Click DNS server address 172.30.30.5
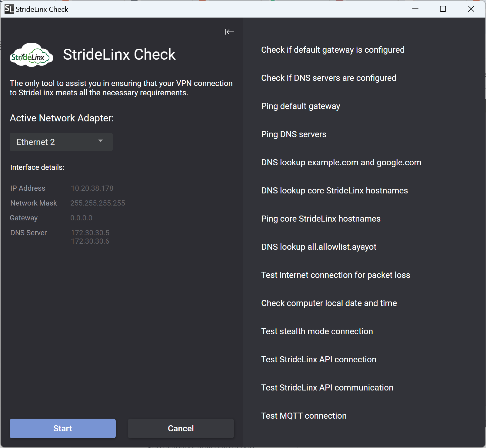 pos(90,233)
